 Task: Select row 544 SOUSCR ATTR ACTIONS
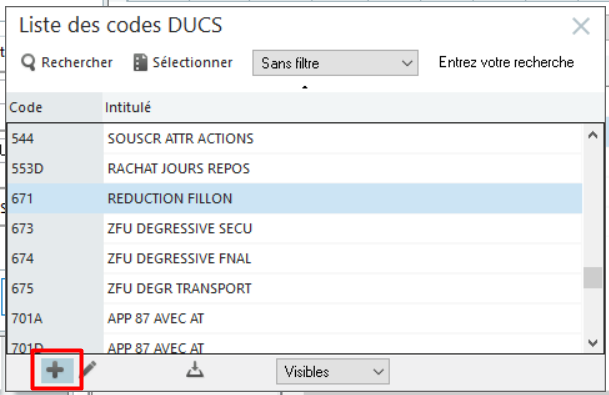[295, 139]
